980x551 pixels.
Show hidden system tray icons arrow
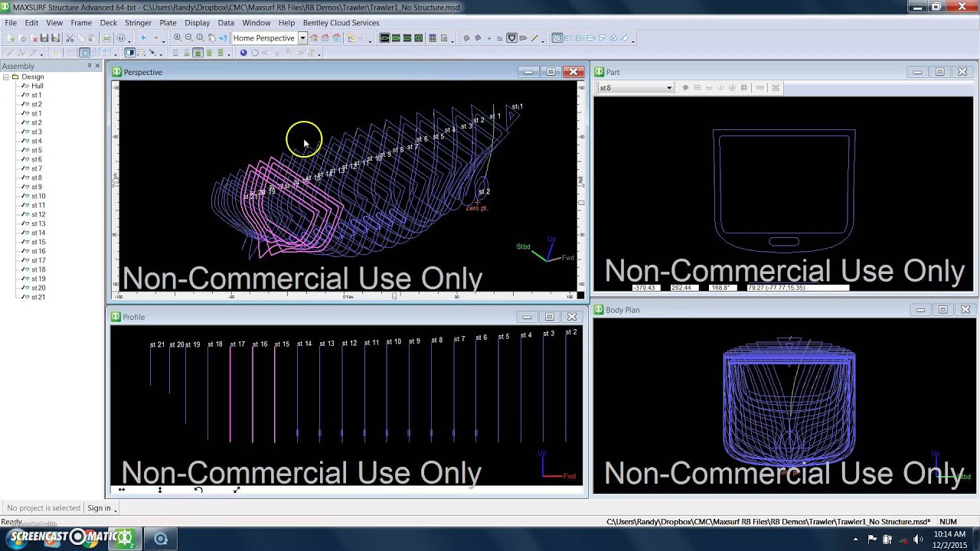click(855, 540)
